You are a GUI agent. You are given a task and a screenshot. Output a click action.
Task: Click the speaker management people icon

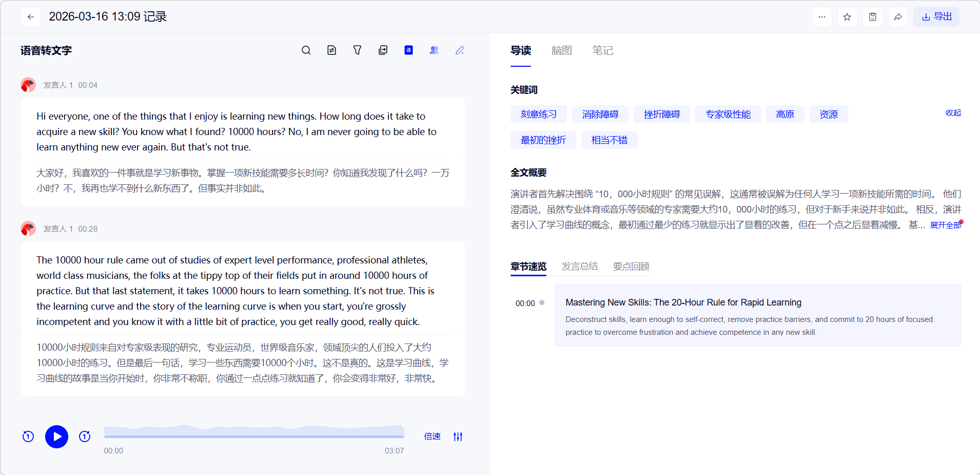pos(434,50)
